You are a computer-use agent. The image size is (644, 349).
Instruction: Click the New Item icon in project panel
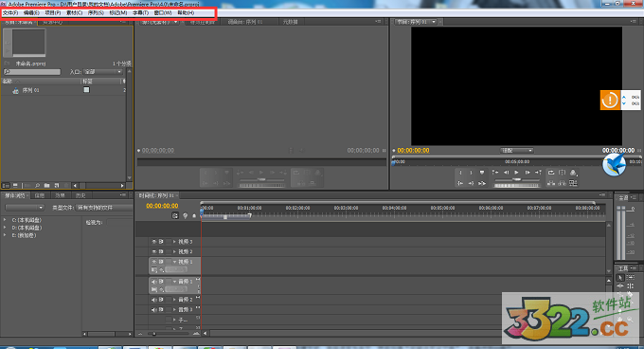click(57, 185)
